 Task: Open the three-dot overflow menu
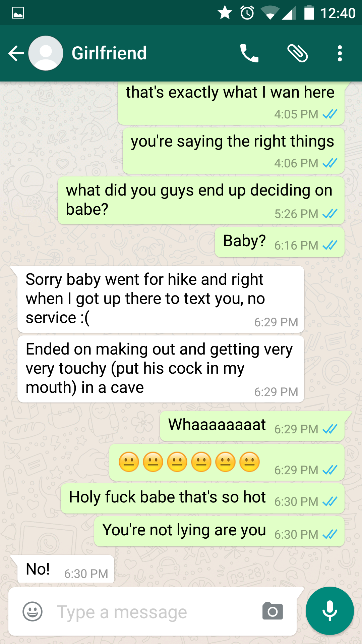[x=340, y=53]
